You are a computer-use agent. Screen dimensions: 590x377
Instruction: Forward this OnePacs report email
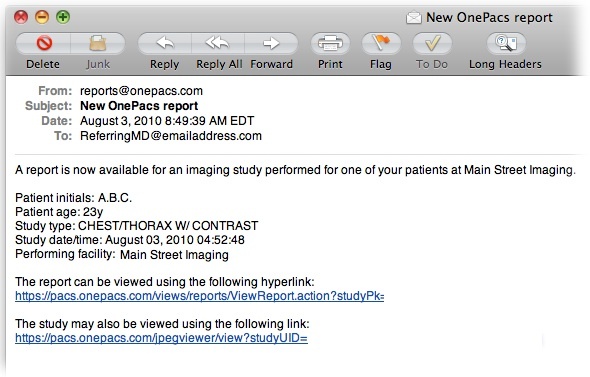pos(271,43)
